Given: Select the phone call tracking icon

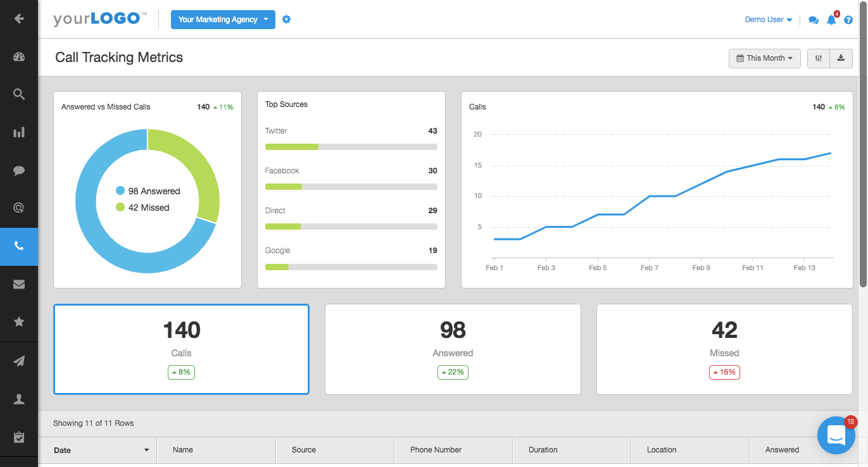Looking at the screenshot, I should pyautogui.click(x=19, y=246).
